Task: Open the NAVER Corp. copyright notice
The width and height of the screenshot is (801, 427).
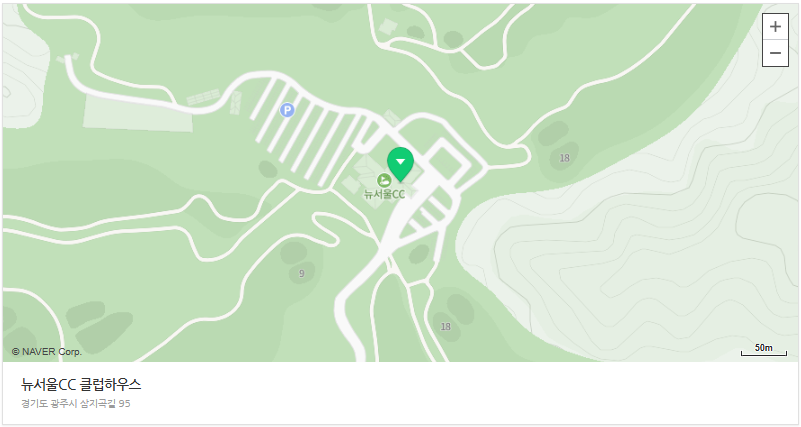Action: [x=46, y=352]
